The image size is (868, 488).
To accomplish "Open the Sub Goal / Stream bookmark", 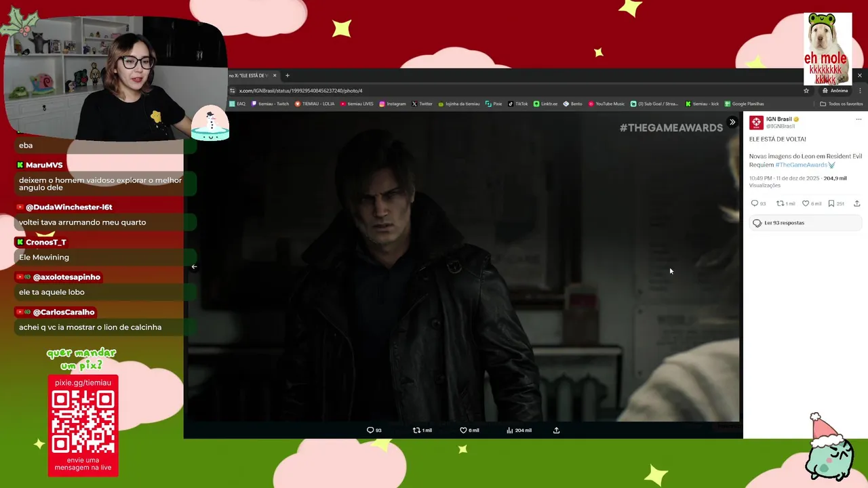I will click(x=654, y=104).
